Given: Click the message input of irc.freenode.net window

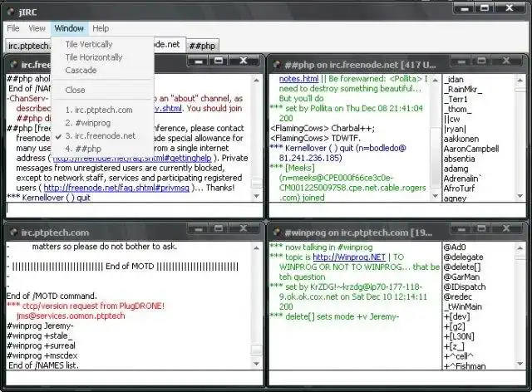Looking at the screenshot, I should 134,209.
